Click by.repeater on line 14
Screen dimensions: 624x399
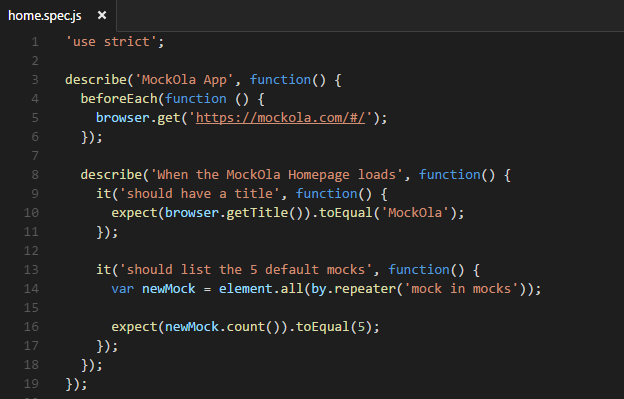(x=353, y=289)
